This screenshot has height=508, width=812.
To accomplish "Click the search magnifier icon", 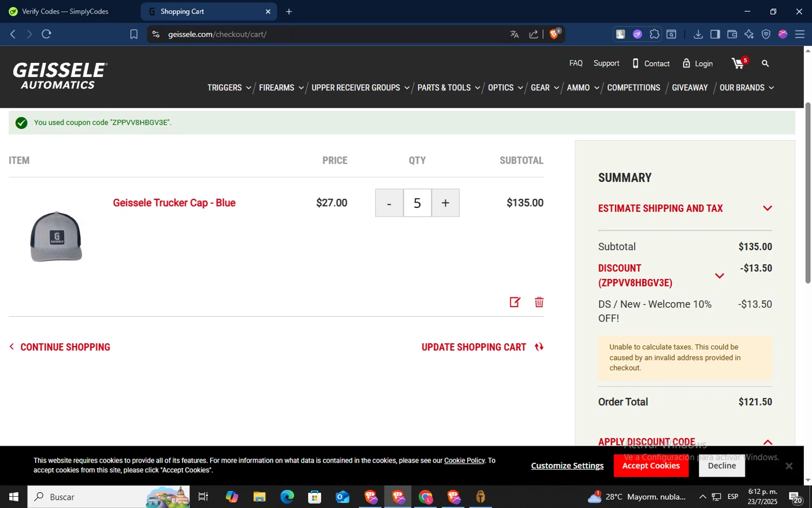I will (765, 63).
